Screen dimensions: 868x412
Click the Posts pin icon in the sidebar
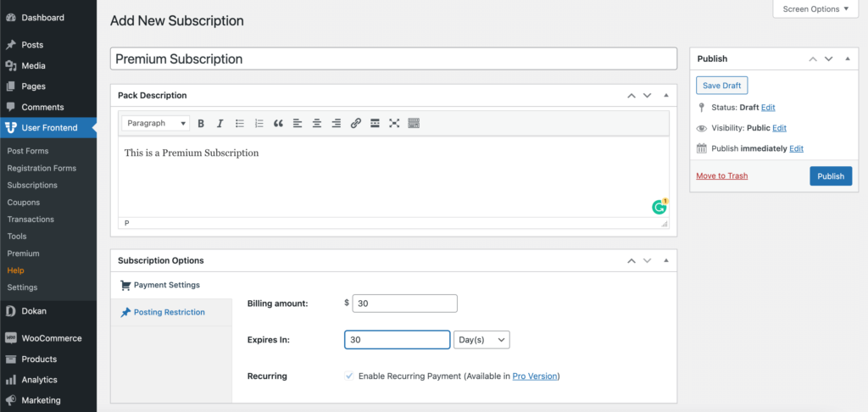(x=10, y=45)
